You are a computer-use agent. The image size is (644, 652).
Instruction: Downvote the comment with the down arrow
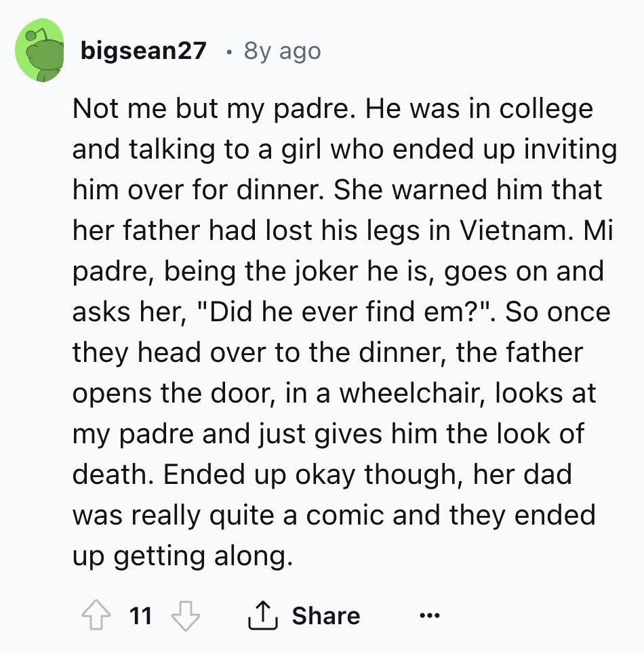tap(186, 615)
